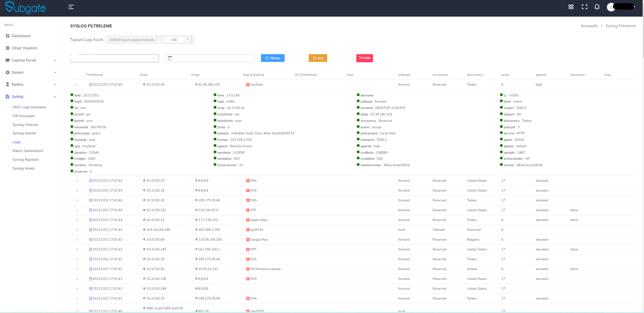644x313 pixels.
Task: Click the Anasayfa breadcrumb link
Action: (x=589, y=25)
